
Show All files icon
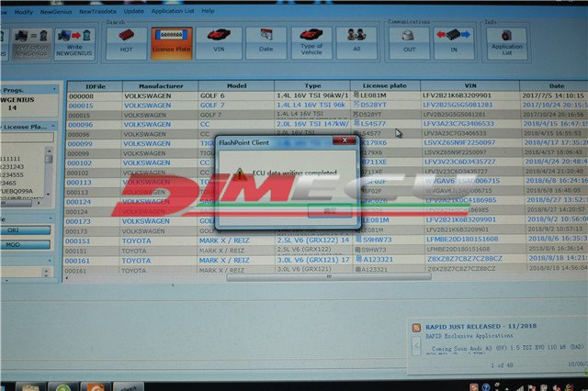click(356, 41)
